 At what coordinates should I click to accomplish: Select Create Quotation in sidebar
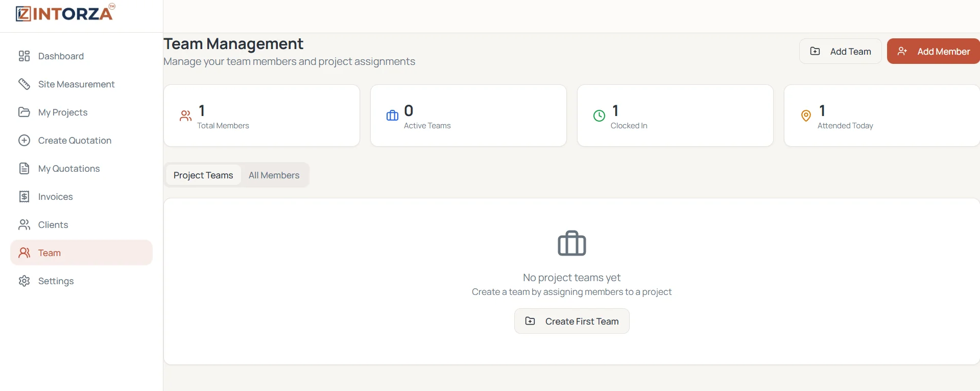point(81,141)
